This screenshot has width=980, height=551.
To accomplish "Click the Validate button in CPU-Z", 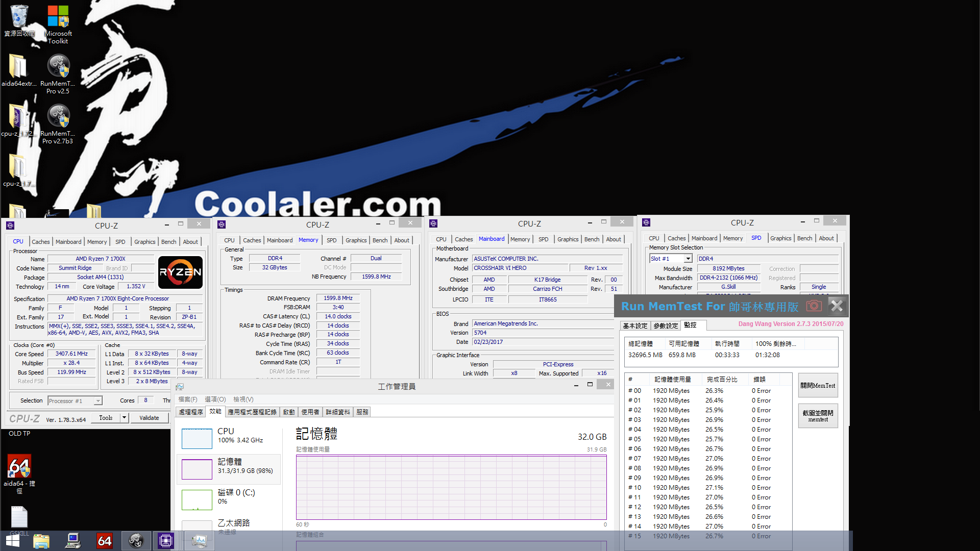I will point(149,418).
